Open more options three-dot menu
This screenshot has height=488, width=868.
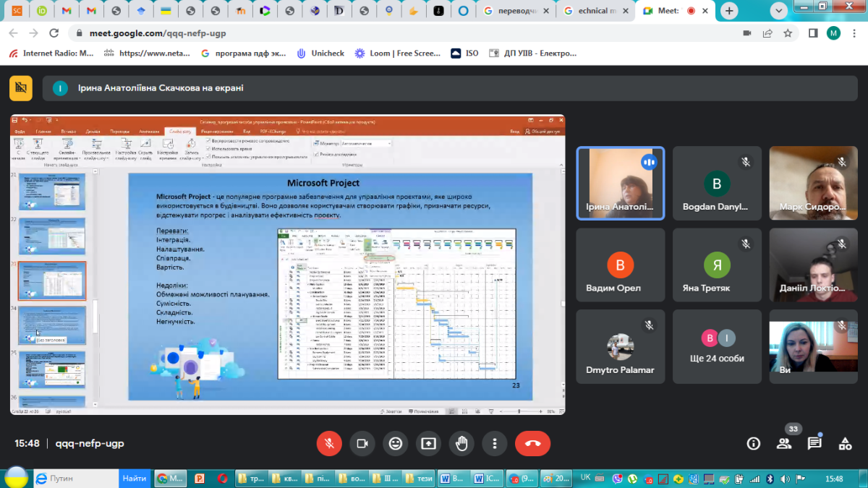coord(495,443)
